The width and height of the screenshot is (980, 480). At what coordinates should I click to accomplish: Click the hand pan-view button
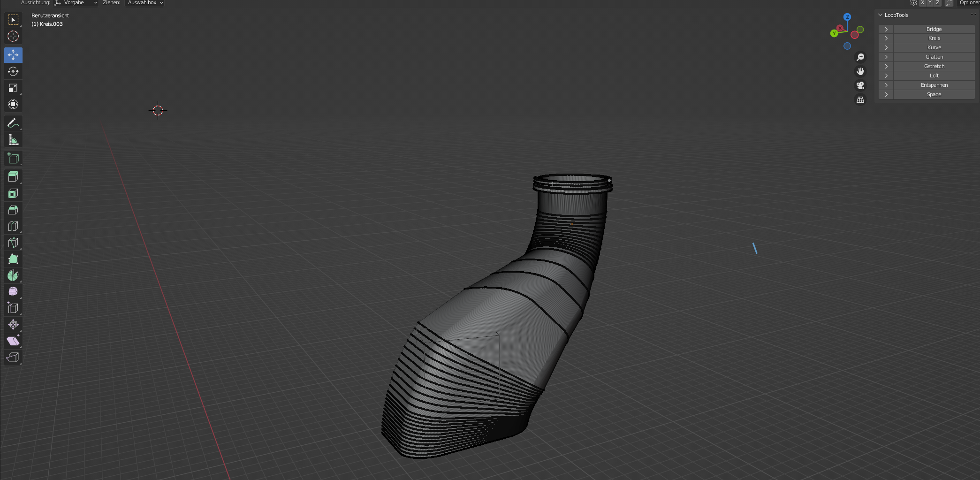860,71
